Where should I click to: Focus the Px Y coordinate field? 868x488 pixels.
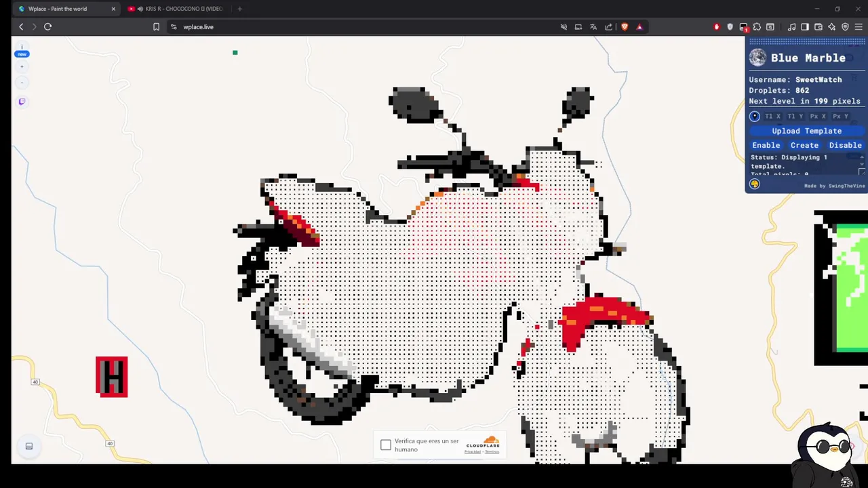click(x=841, y=116)
